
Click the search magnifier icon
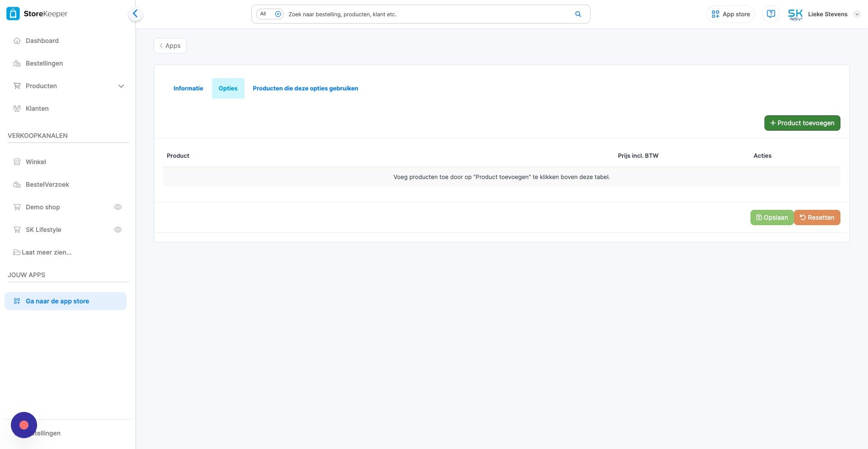578,14
